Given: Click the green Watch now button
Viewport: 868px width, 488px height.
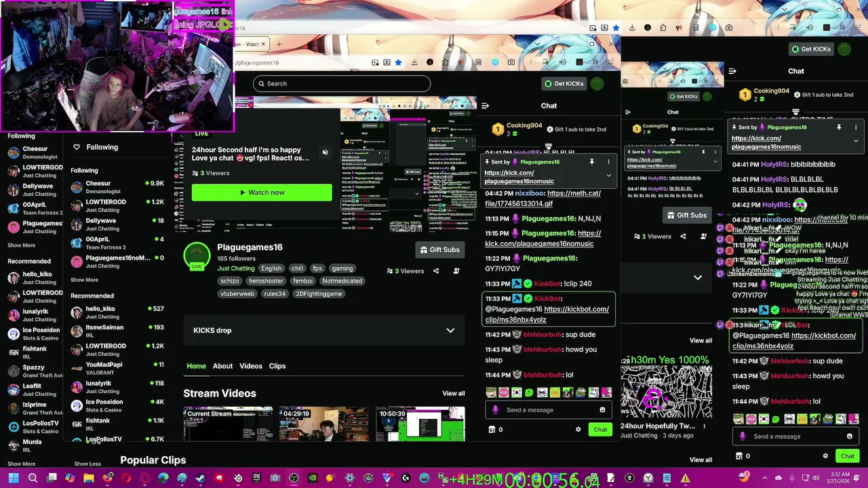Looking at the screenshot, I should pos(262,192).
